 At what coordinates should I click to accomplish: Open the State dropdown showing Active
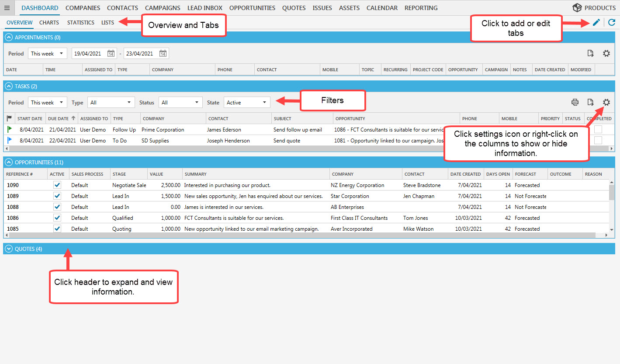[247, 102]
